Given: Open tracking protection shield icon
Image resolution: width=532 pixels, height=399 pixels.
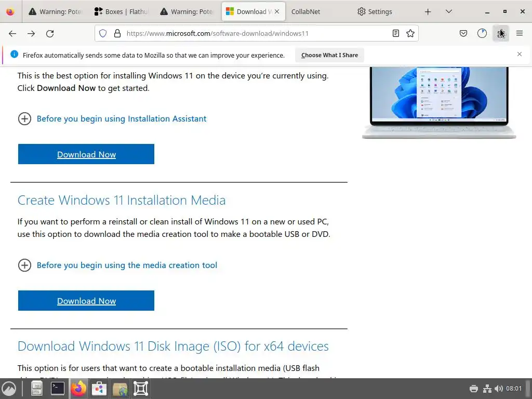Looking at the screenshot, I should (x=103, y=33).
